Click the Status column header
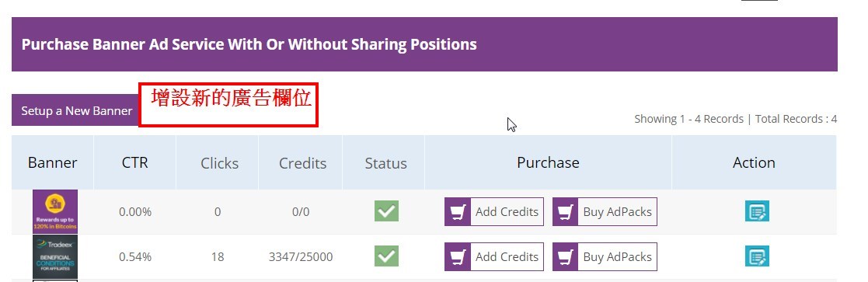 385,163
